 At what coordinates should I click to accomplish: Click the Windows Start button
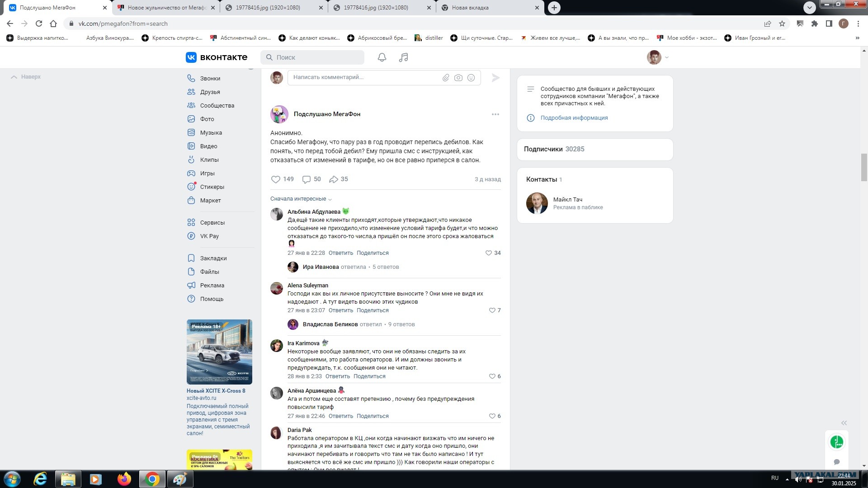tap(12, 479)
